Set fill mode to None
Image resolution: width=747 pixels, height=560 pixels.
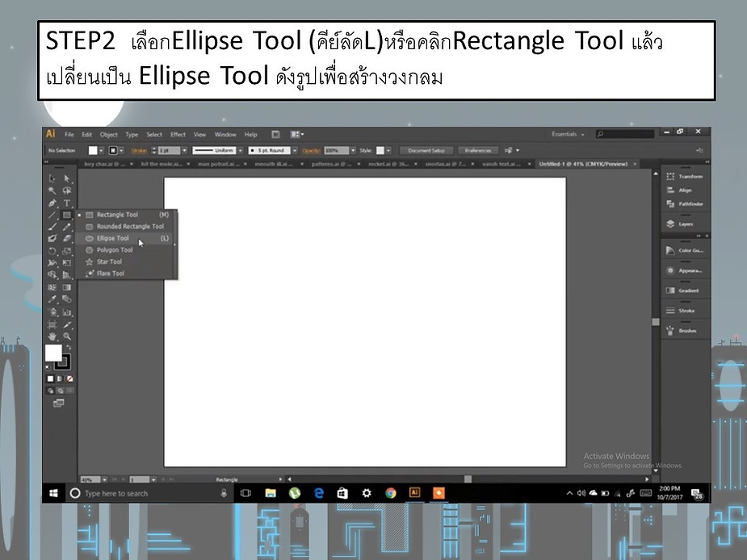point(70,379)
